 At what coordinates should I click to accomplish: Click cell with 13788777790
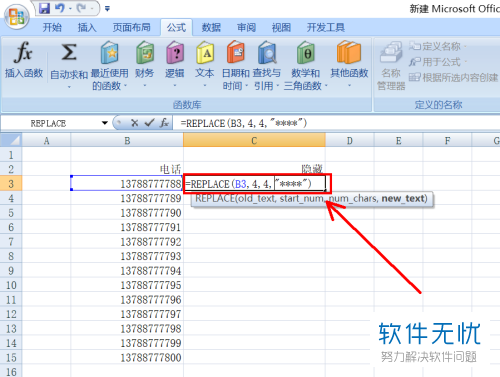pyautogui.click(x=127, y=213)
